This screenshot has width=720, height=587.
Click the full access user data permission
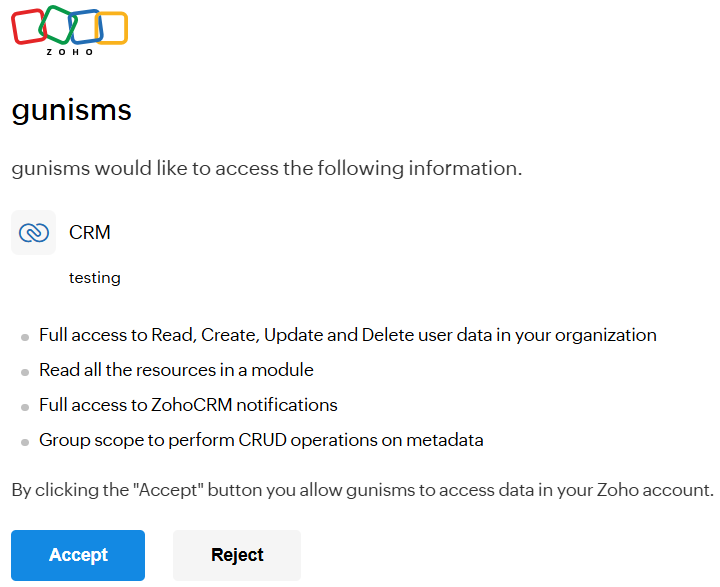[348, 335]
